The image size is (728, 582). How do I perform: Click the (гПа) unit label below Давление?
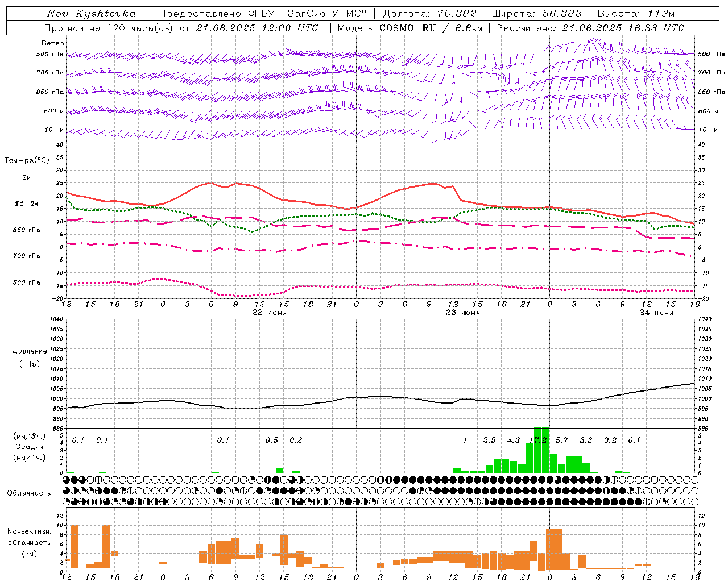pyautogui.click(x=30, y=364)
